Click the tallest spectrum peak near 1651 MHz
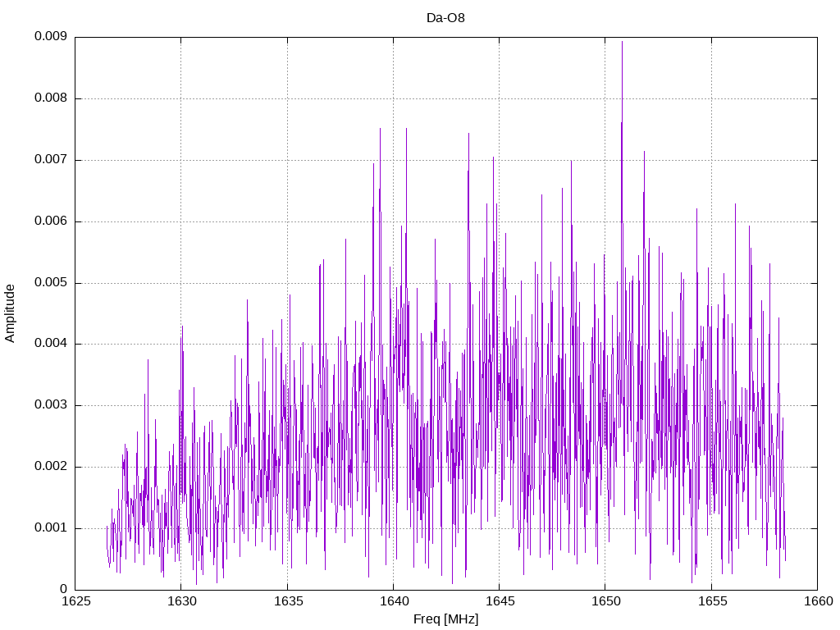The height and width of the screenshot is (630, 840). (622, 43)
